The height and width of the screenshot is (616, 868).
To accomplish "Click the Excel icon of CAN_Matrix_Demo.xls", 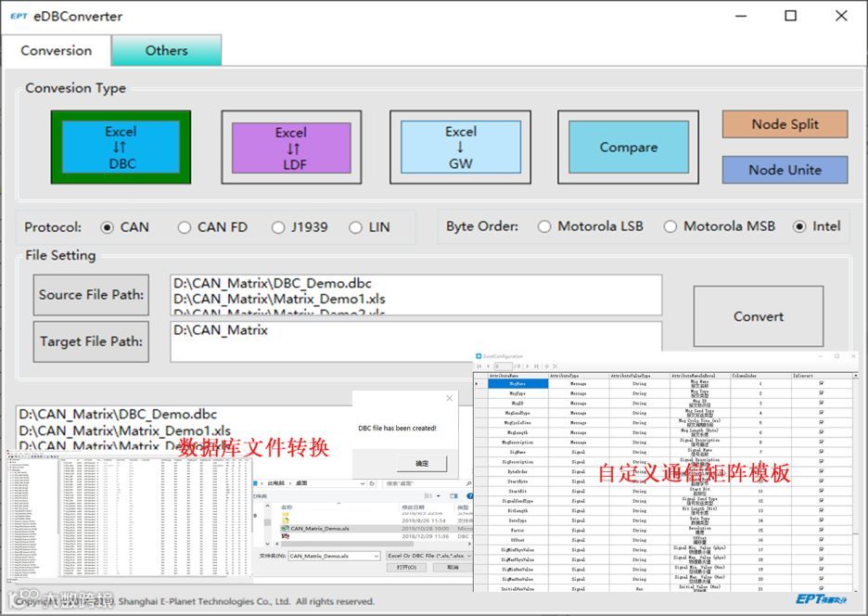I will point(285,529).
